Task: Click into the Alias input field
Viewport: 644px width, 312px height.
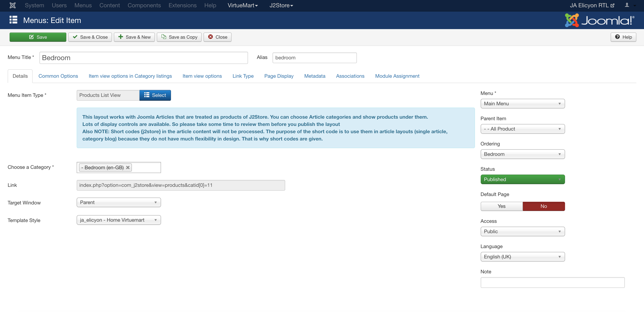Action: pyautogui.click(x=314, y=58)
